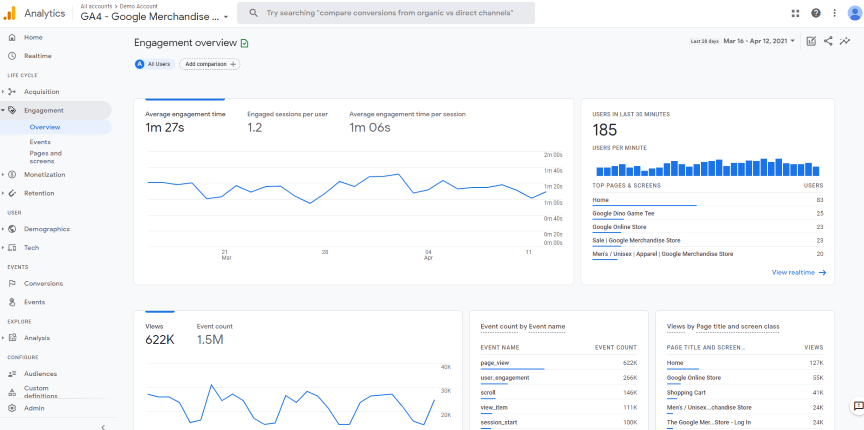
Task: Open Conversions in the sidebar
Action: point(43,283)
